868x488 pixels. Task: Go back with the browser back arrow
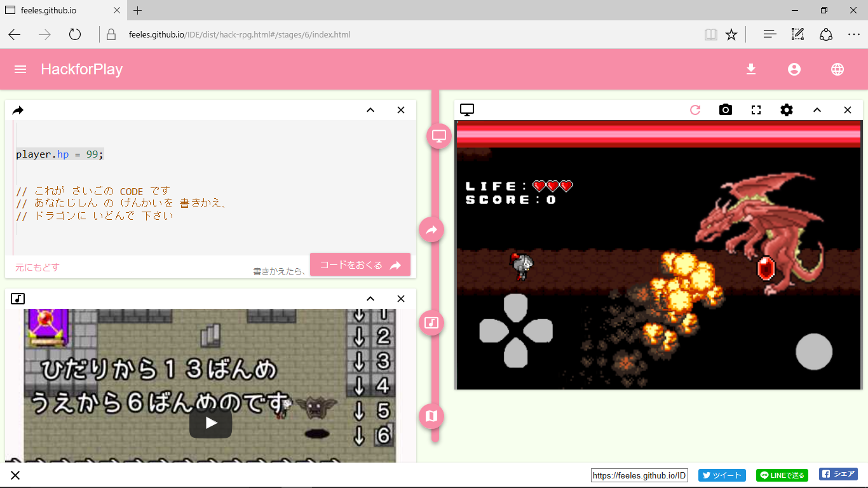point(14,34)
